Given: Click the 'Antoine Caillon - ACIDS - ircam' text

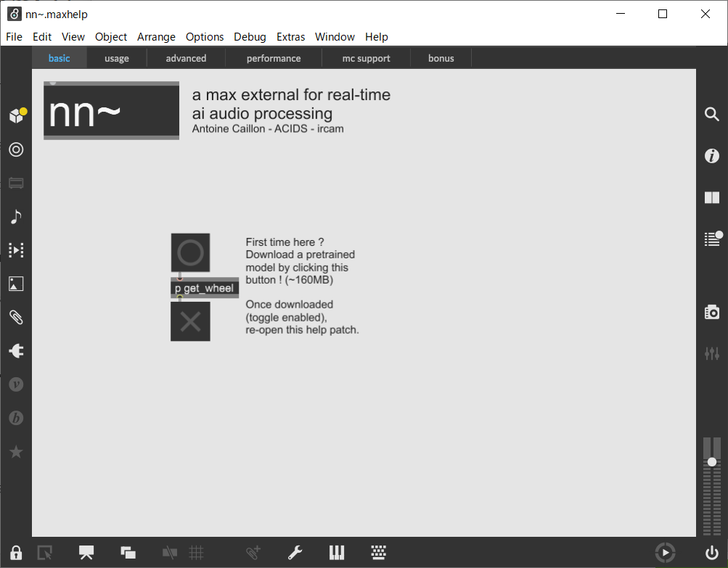Looking at the screenshot, I should [268, 128].
